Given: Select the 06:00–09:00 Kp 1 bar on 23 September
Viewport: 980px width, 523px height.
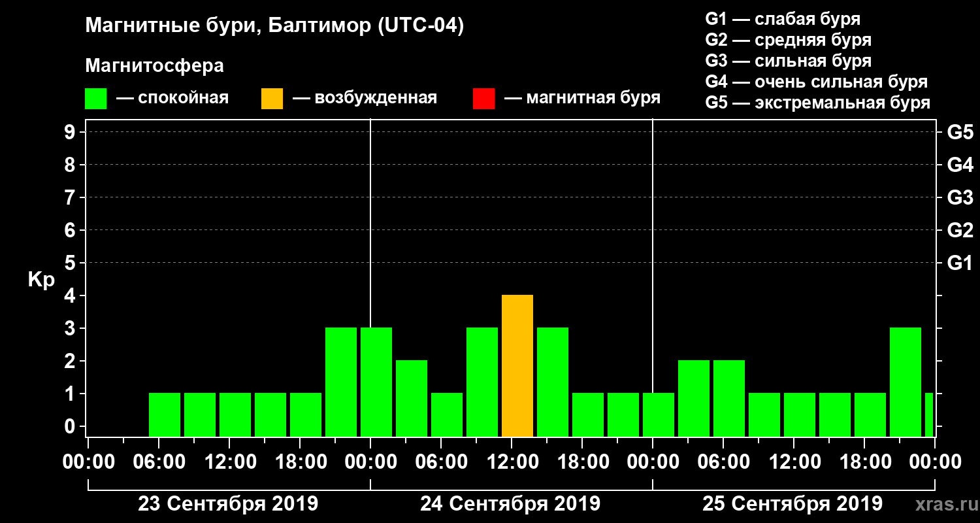Looking at the screenshot, I should 165,414.
